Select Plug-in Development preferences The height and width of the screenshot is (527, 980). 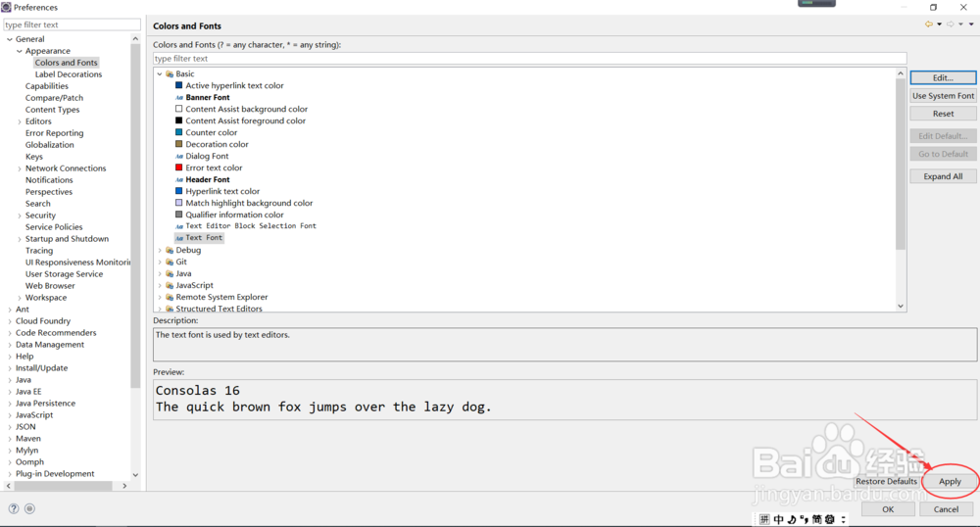tap(55, 473)
